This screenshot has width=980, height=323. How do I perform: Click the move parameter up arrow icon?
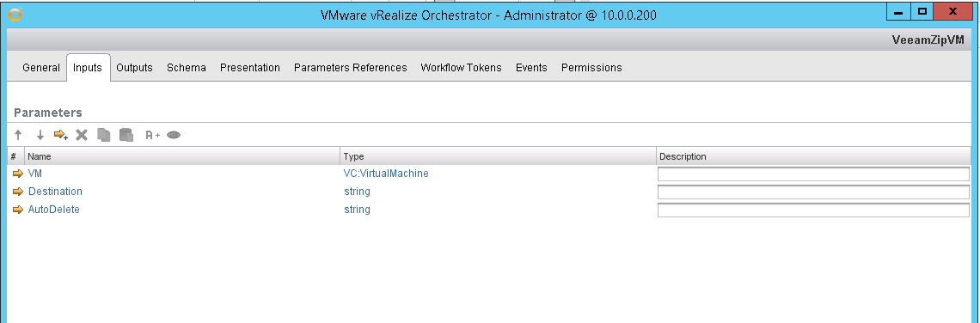tap(18, 135)
